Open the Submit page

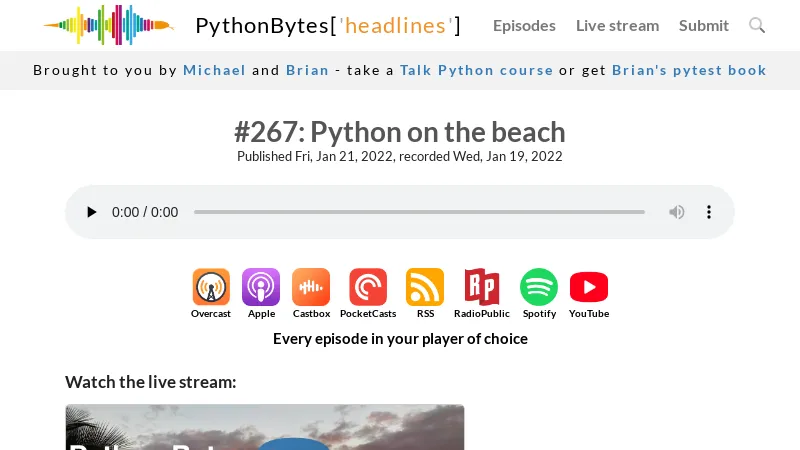704,26
